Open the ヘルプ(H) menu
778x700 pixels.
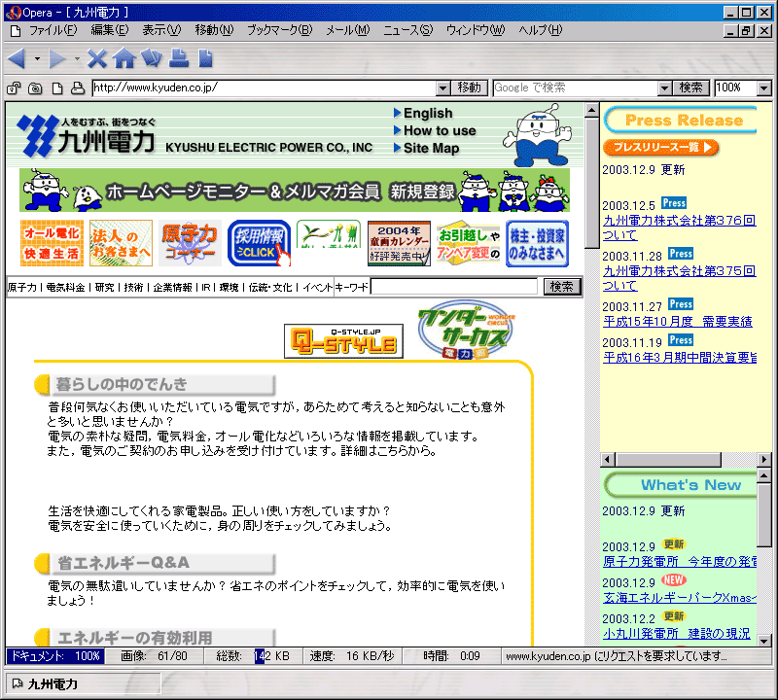click(541, 31)
